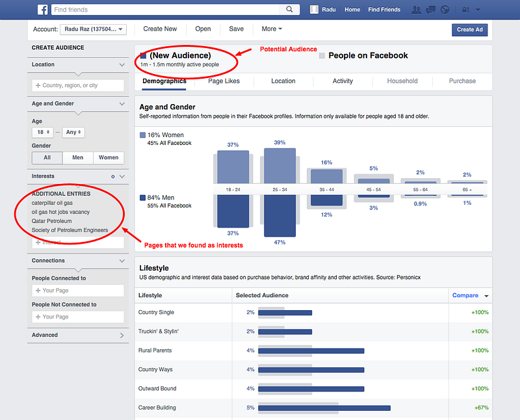Open the notifications globe icon
This screenshot has width=520, height=420.
pos(445,10)
